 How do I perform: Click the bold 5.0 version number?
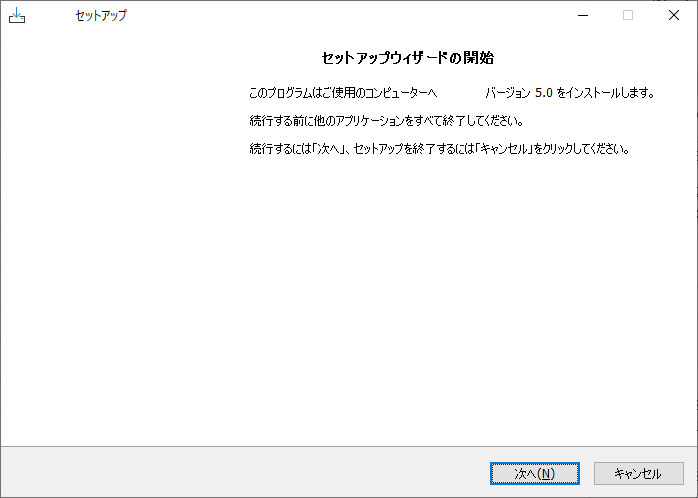[544, 93]
